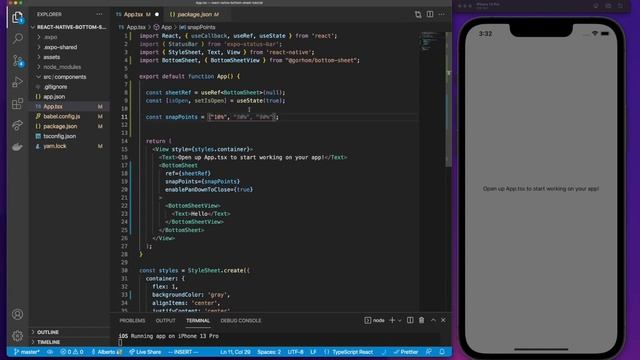640x360 pixels.
Task: Open the Search view in activity bar
Action: coord(18,39)
